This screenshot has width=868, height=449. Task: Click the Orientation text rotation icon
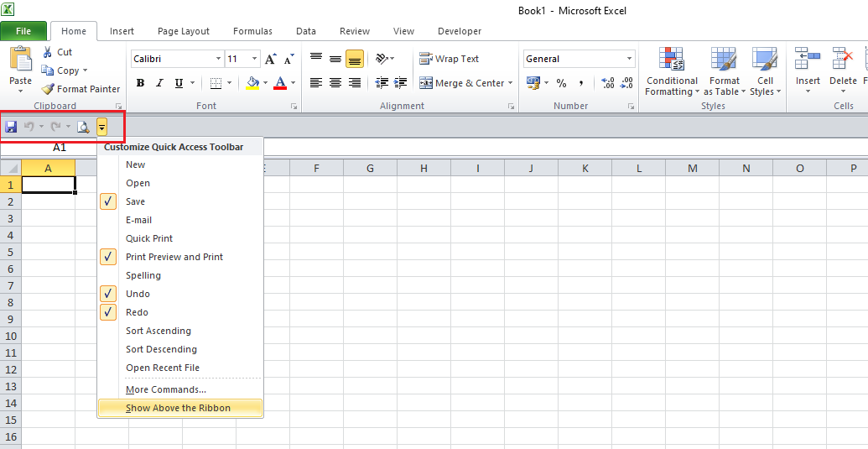pyautogui.click(x=382, y=59)
